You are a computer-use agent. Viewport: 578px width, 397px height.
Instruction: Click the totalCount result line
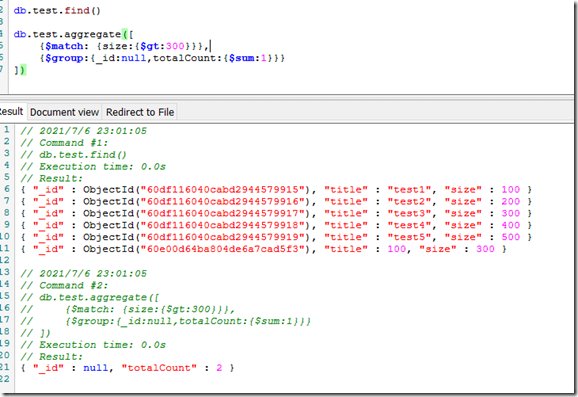click(127, 368)
